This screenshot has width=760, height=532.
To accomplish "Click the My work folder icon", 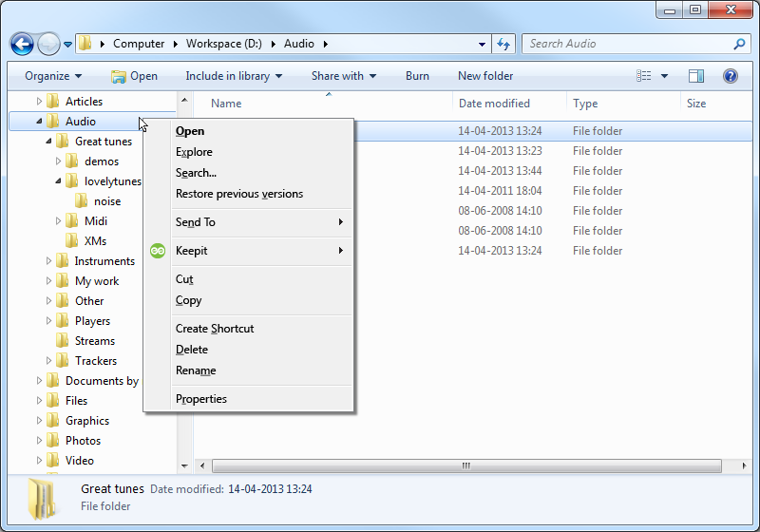I will click(62, 280).
